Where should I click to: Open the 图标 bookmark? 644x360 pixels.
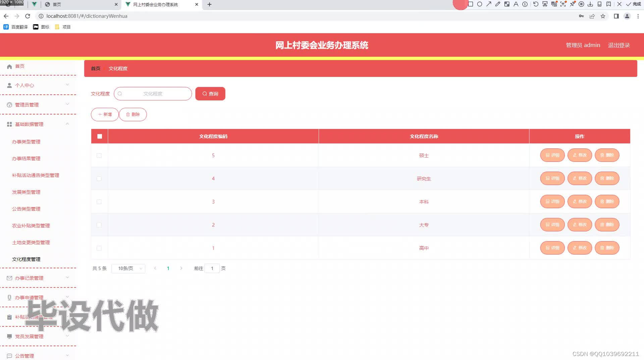click(x=41, y=27)
